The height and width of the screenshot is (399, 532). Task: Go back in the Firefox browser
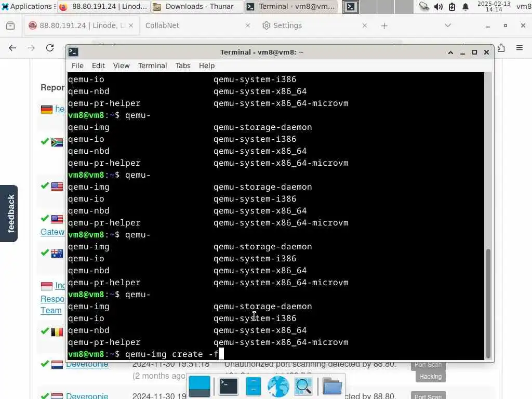(12, 48)
